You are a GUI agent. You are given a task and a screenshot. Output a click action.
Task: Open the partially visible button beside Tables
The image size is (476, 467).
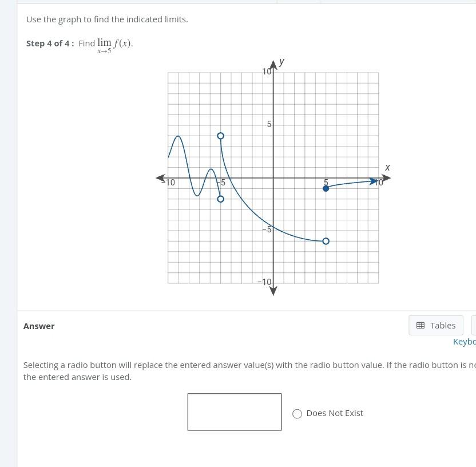474,325
